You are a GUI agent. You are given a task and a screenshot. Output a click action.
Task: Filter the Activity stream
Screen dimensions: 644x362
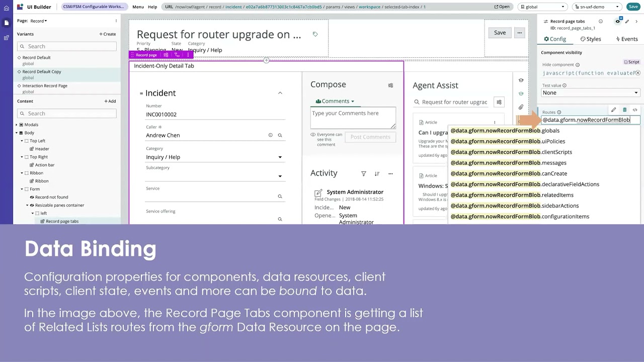point(364,173)
